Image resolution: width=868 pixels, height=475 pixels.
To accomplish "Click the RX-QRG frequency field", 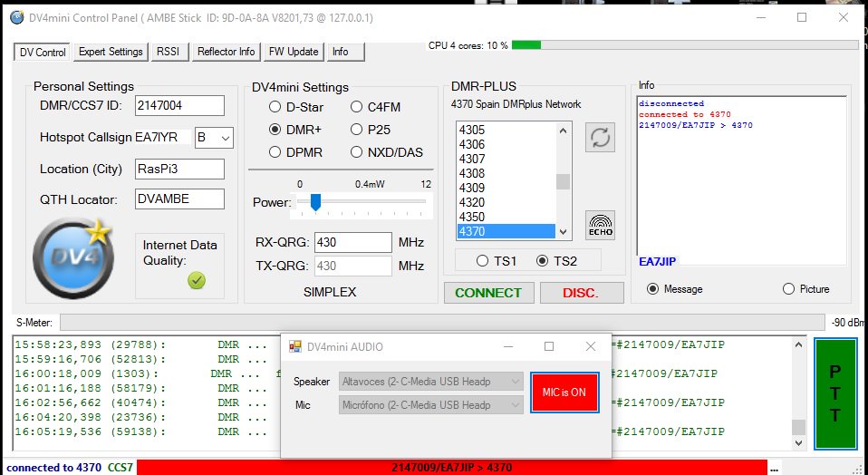I will tap(353, 242).
